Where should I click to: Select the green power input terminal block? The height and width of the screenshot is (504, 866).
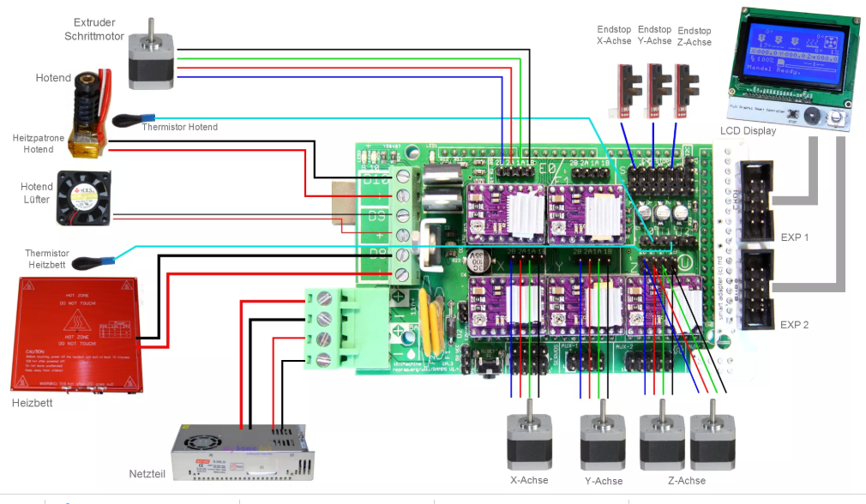[x=331, y=328]
